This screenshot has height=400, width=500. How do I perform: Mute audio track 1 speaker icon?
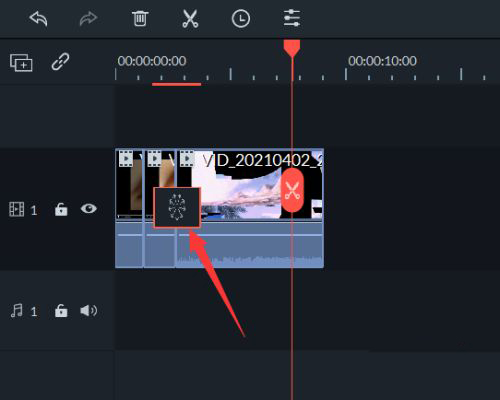coord(89,311)
